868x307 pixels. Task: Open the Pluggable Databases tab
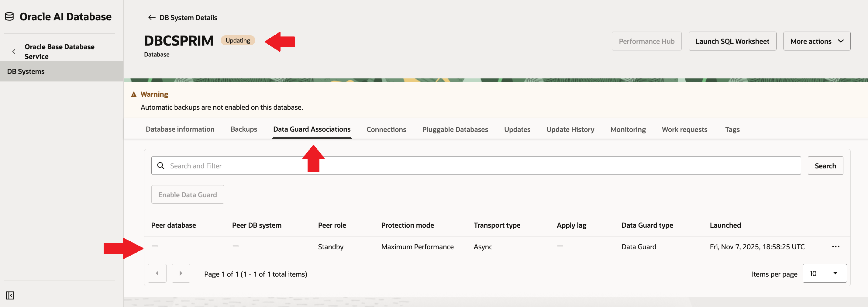coord(455,129)
